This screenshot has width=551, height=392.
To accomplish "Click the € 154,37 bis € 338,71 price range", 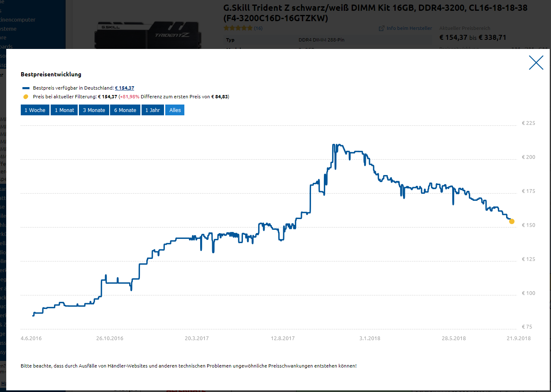I will point(473,37).
